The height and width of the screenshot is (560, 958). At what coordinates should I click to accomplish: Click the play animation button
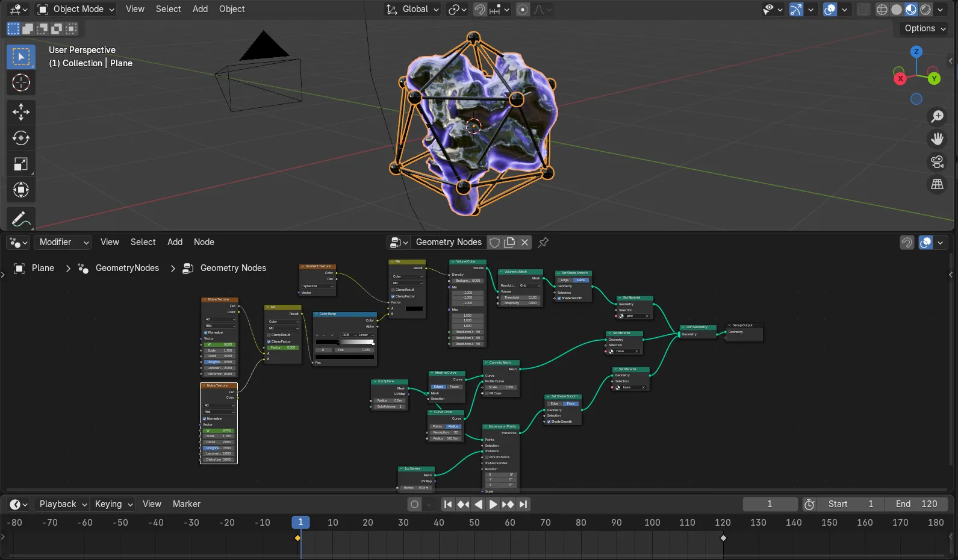tap(493, 504)
